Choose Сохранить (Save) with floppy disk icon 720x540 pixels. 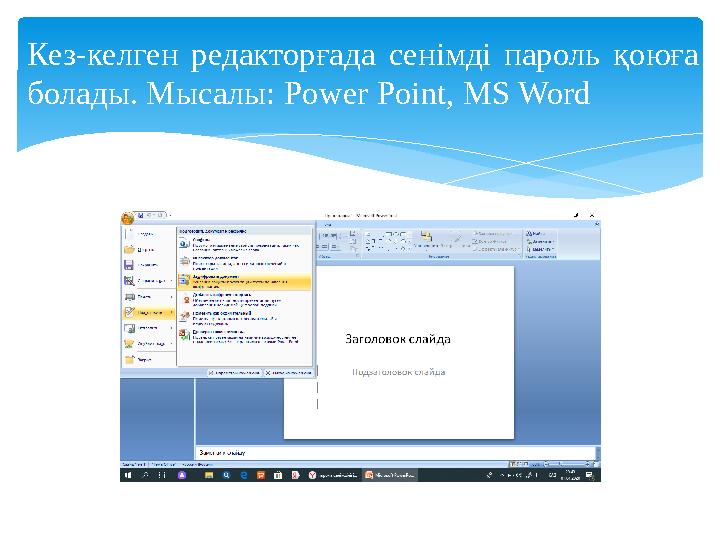tap(149, 265)
